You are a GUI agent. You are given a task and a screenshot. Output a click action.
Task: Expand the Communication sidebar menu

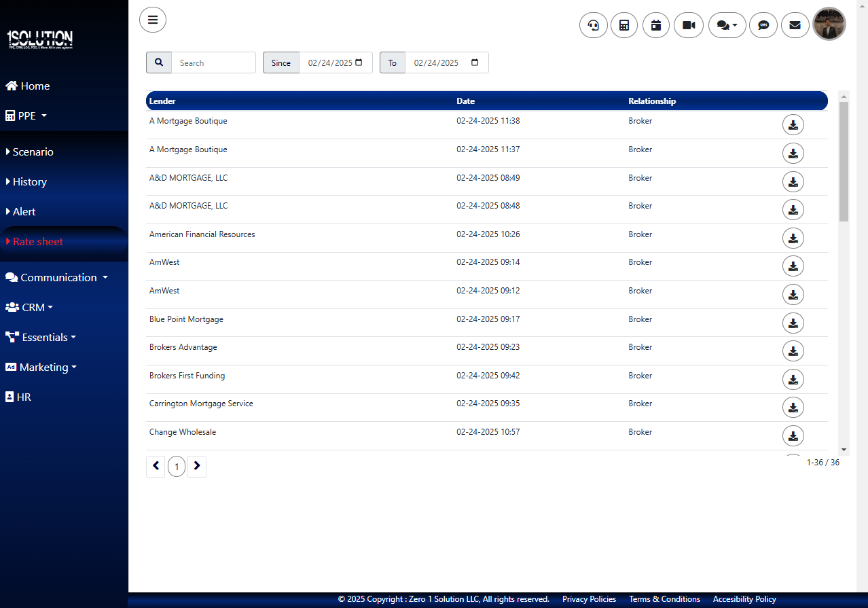point(58,278)
